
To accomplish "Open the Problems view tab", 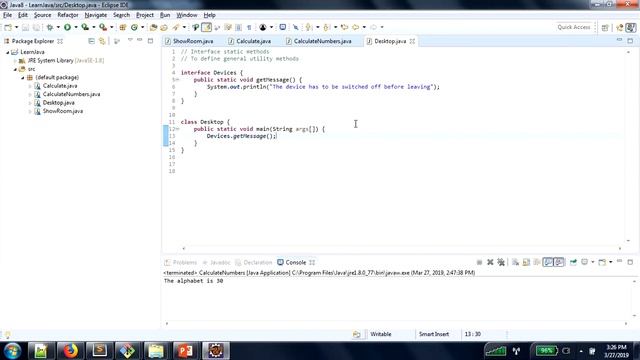I will [x=181, y=262].
